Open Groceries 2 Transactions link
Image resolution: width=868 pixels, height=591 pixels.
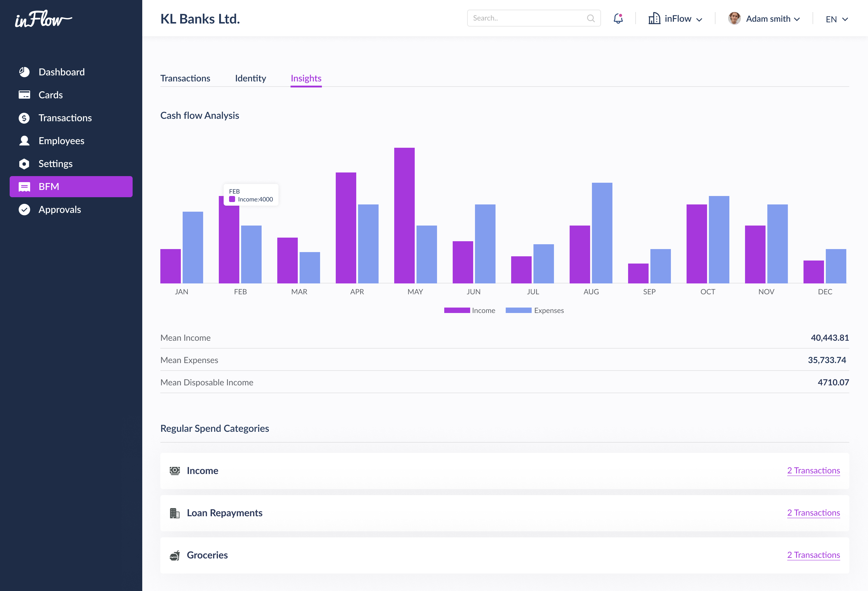pos(813,555)
